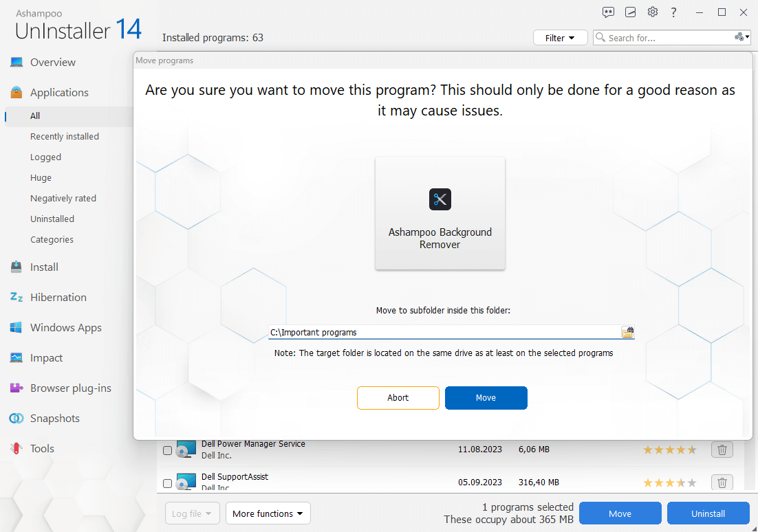Open the Filter dropdown
The height and width of the screenshot is (532, 758).
(x=560, y=38)
